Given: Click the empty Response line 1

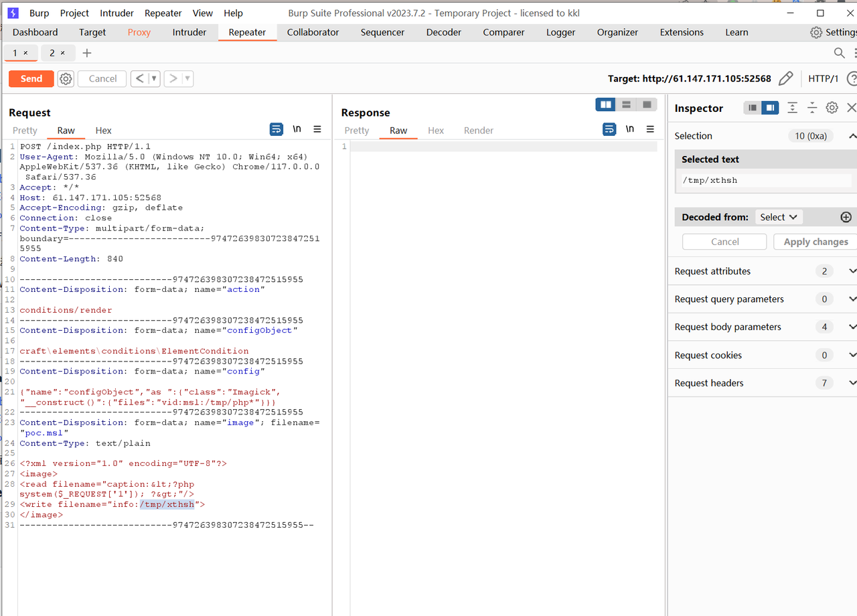Looking at the screenshot, I should click(x=503, y=147).
